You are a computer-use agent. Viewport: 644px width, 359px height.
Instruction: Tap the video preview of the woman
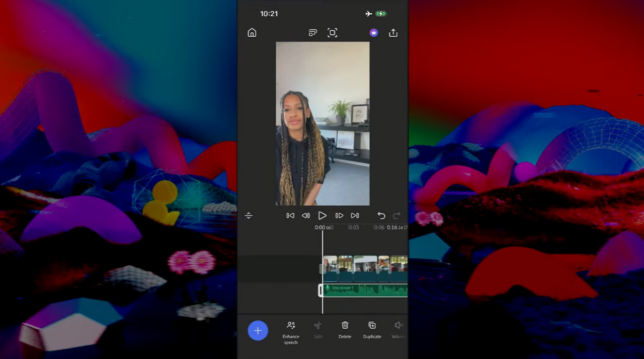tap(323, 123)
